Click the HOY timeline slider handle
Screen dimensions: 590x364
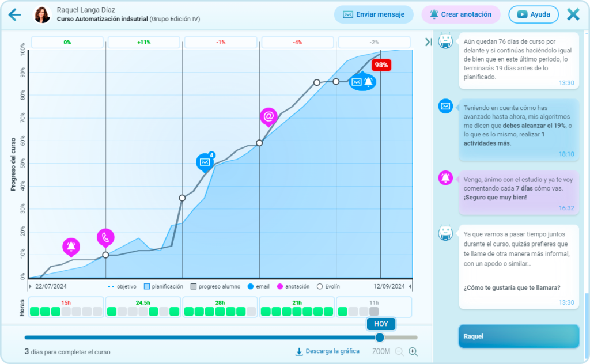click(x=380, y=337)
